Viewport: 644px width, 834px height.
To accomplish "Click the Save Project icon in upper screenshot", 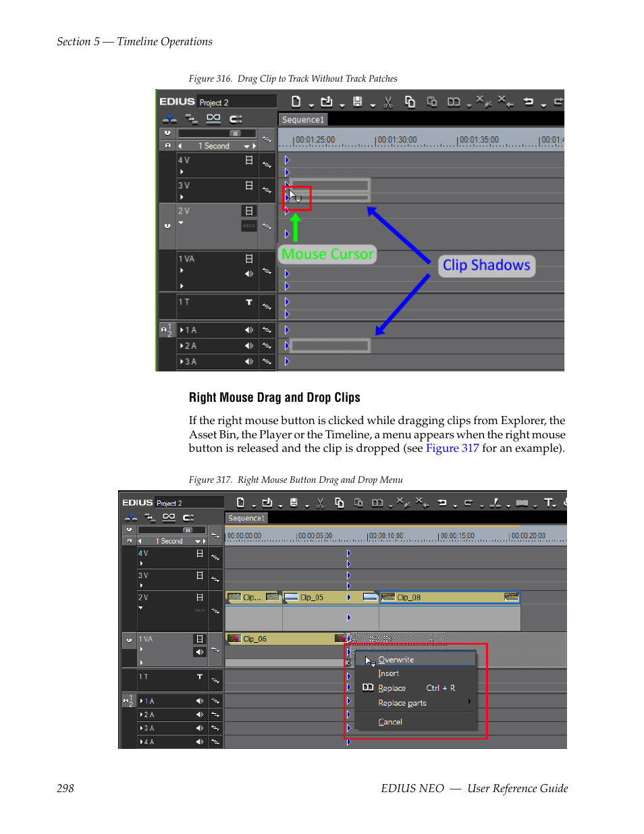I will [x=358, y=101].
